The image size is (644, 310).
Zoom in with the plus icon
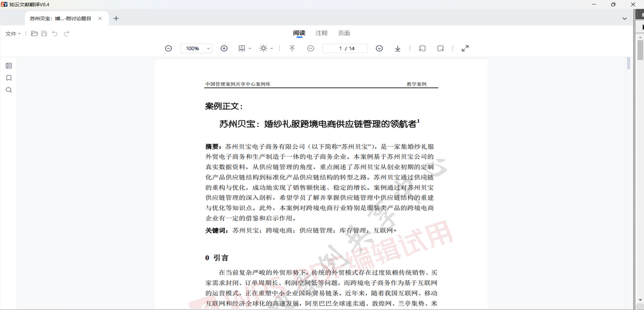tap(224, 48)
